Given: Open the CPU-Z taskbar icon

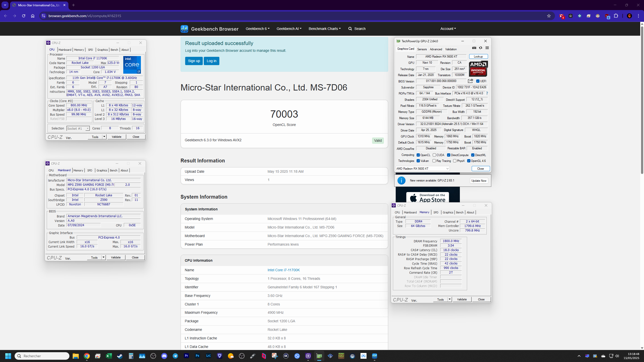Looking at the screenshot, I should pyautogui.click(x=308, y=356).
